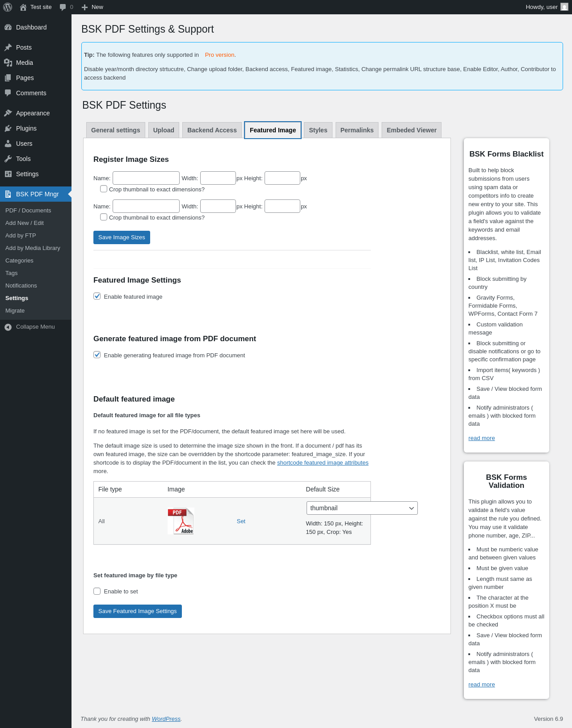
Task: Click the WordPress logo icon
Action: (8, 7)
